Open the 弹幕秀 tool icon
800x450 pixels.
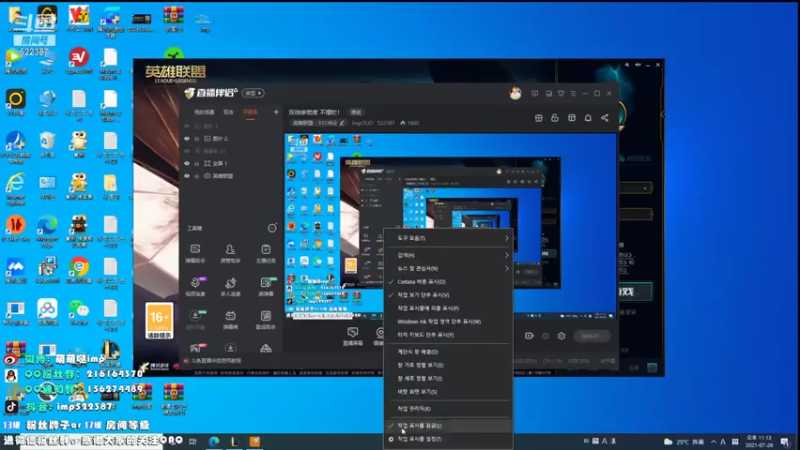pyautogui.click(x=230, y=319)
